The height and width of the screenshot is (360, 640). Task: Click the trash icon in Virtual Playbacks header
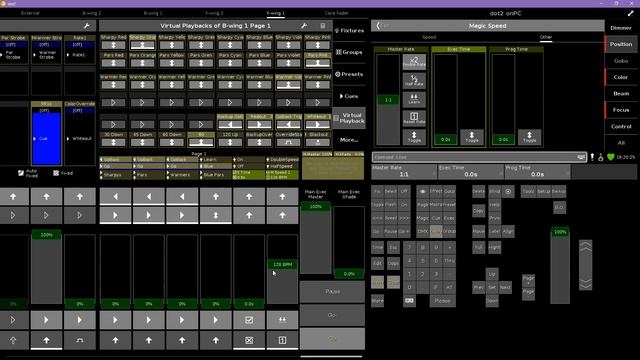tap(323, 26)
